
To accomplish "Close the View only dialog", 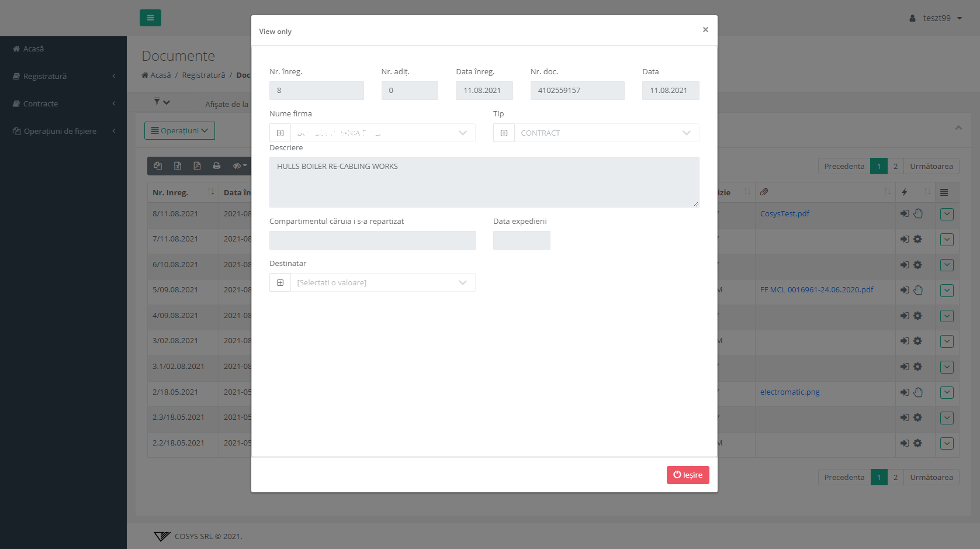I will click(705, 30).
